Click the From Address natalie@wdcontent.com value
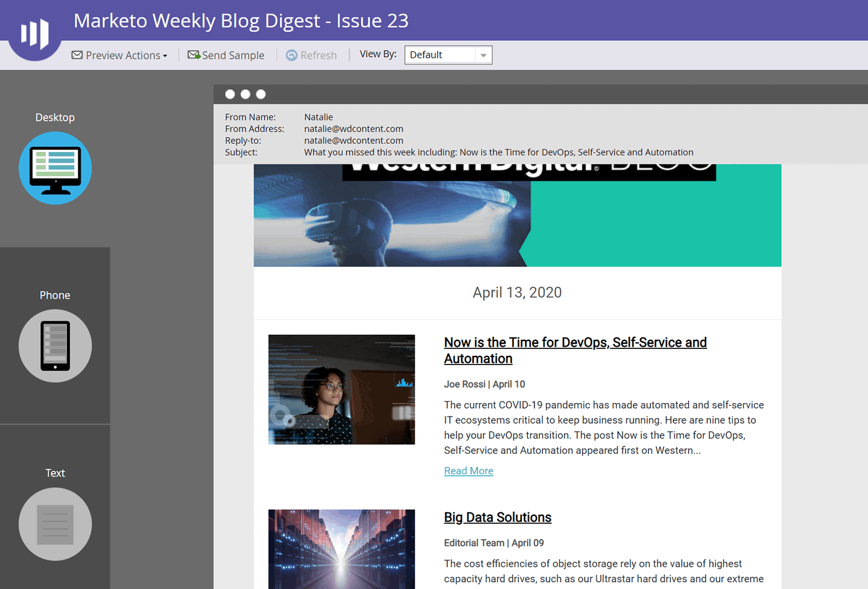This screenshot has height=589, width=868. point(354,129)
